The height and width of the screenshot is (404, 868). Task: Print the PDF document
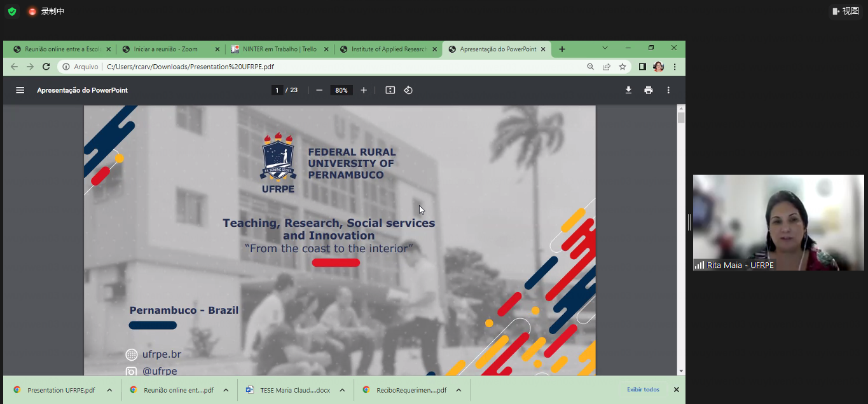point(648,90)
